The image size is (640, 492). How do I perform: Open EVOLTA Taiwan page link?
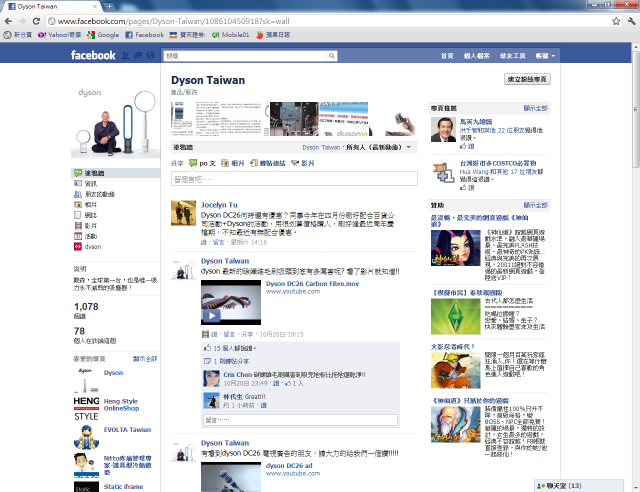[x=127, y=430]
